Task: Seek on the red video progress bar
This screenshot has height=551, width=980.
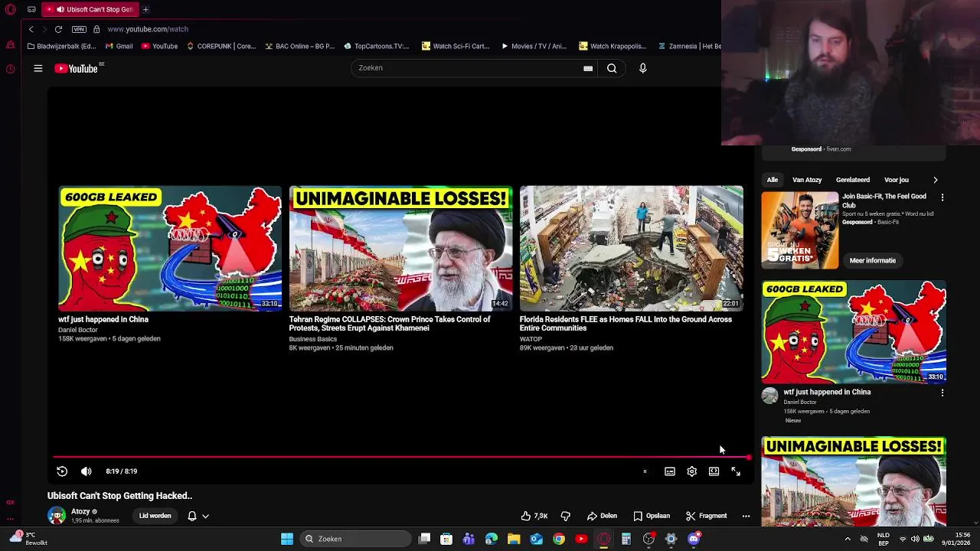Action: (401, 458)
